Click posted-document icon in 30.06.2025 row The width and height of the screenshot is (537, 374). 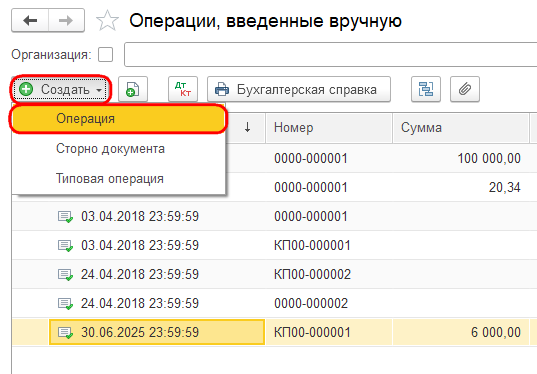65,333
